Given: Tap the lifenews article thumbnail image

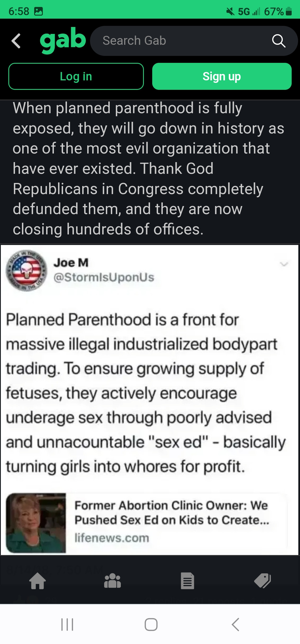Looking at the screenshot, I should pyautogui.click(x=36, y=523).
